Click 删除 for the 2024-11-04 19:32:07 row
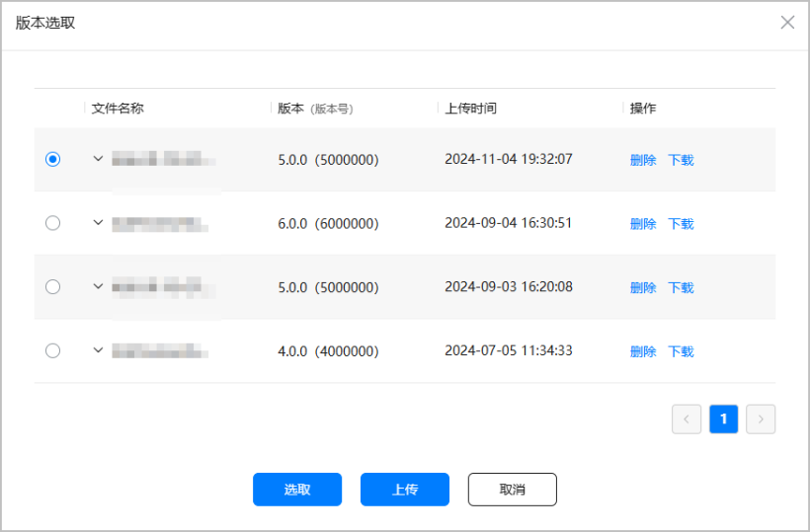Screen dimensions: 810x532 tap(643, 160)
